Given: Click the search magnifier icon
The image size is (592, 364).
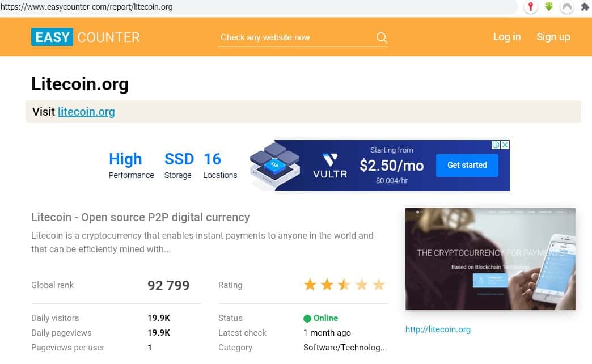Looking at the screenshot, I should (382, 38).
